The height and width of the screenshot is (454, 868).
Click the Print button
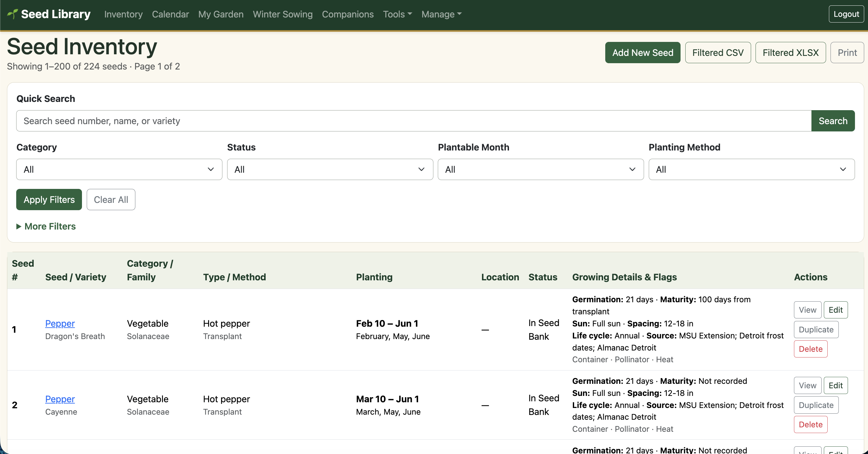tap(847, 52)
